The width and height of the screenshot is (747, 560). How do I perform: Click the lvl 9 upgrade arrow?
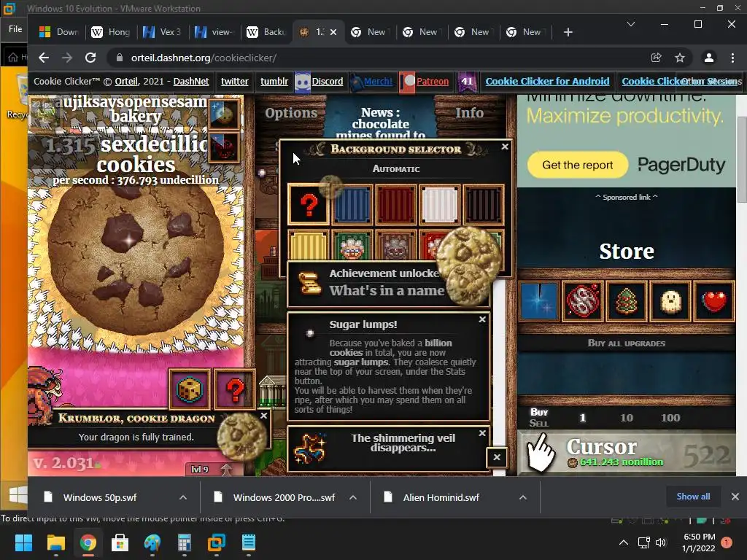coord(226,470)
